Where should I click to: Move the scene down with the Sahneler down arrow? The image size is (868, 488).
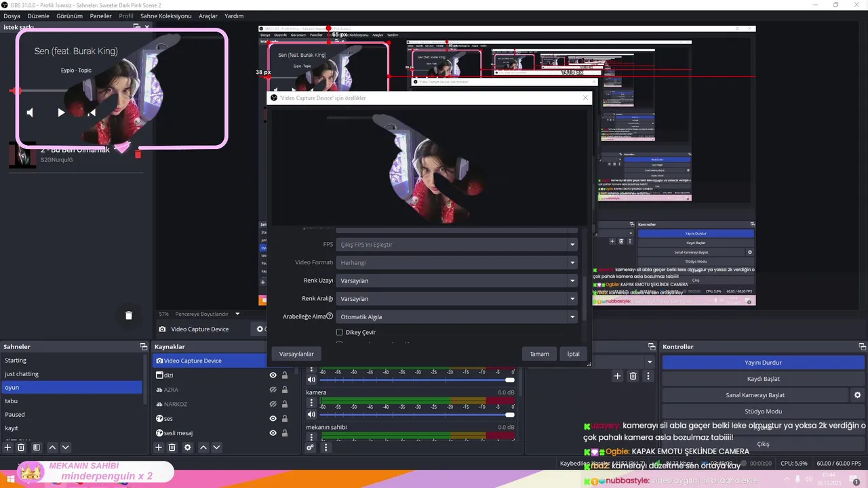(66, 447)
